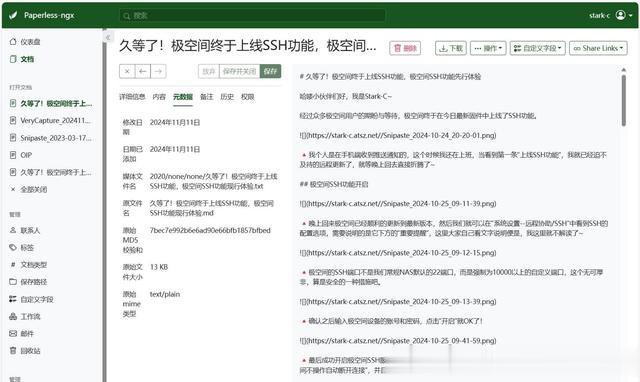640x382 pixels.
Task: Select the 元数据 metadata tab
Action: pyautogui.click(x=182, y=97)
